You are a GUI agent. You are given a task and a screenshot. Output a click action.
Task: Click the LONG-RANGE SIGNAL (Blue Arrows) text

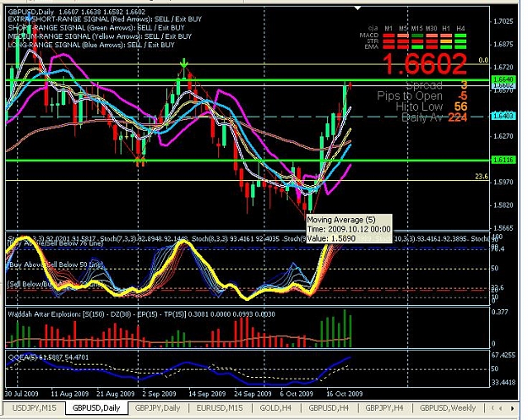tap(91, 45)
